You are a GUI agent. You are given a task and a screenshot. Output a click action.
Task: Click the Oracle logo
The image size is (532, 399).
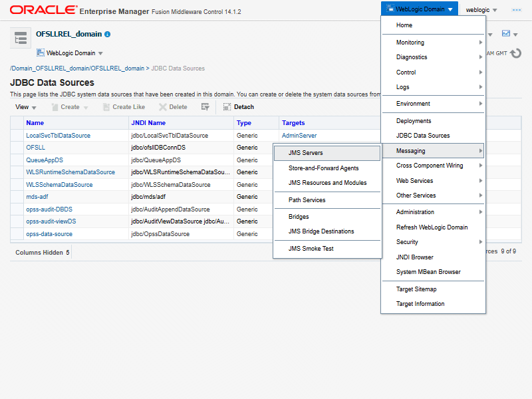pyautogui.click(x=44, y=10)
